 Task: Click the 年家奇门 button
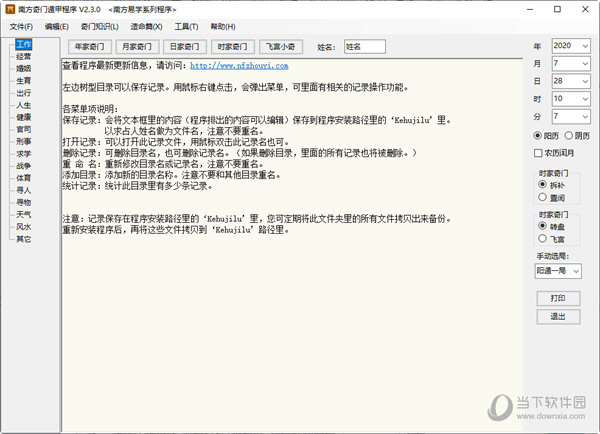point(90,46)
